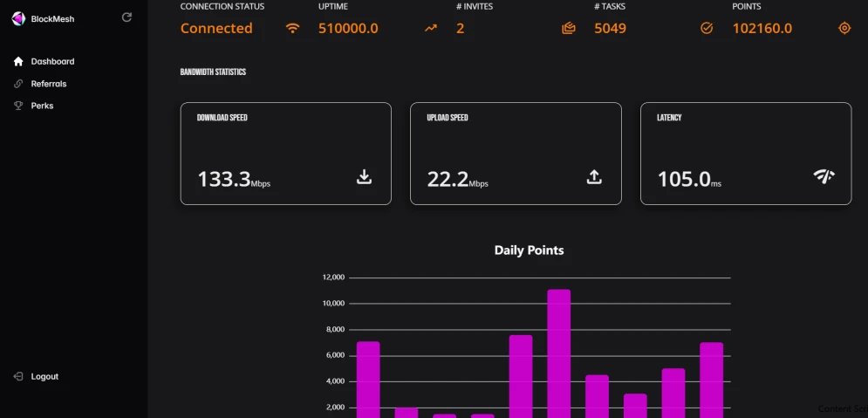Click the first bar in Daily Points chart
The width and height of the screenshot is (868, 418).
[x=368, y=380]
